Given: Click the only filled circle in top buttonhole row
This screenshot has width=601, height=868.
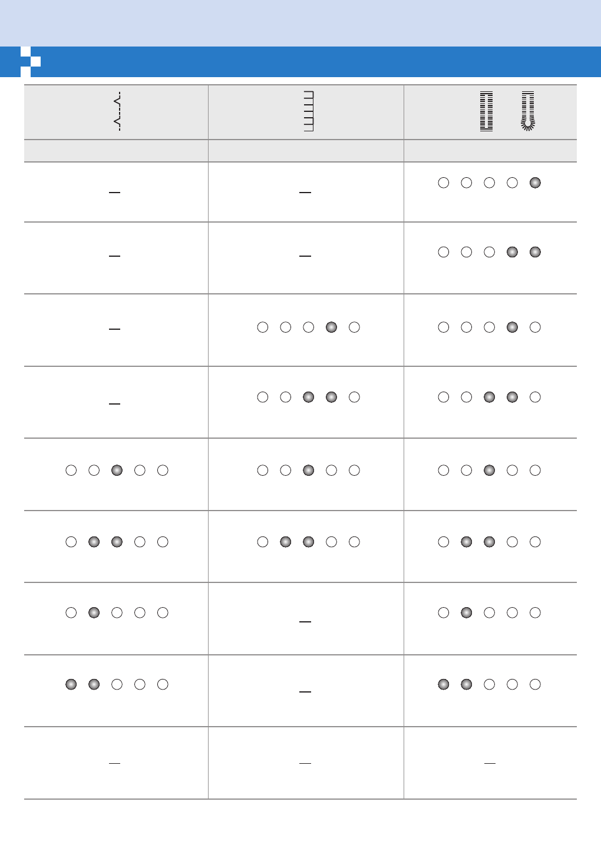Looking at the screenshot, I should point(535,183).
